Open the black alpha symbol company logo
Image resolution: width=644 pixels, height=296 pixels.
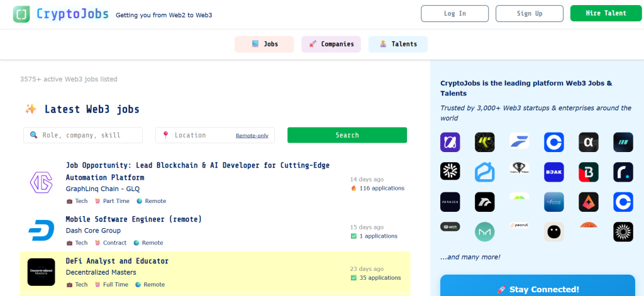pos(589,142)
